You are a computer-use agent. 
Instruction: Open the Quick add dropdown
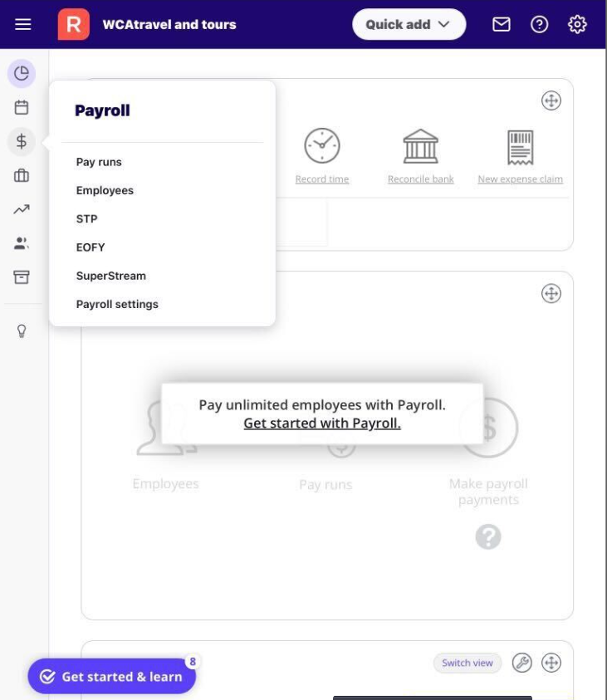(409, 24)
